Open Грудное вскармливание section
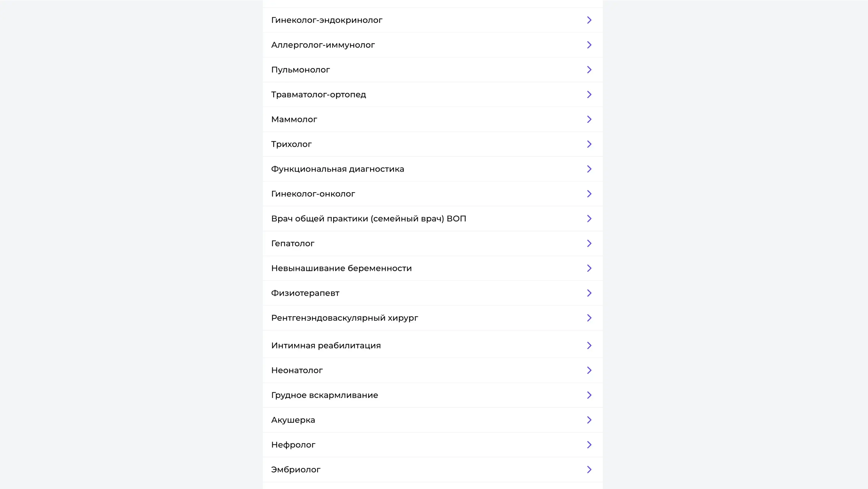The width and height of the screenshot is (868, 489). pyautogui.click(x=324, y=395)
